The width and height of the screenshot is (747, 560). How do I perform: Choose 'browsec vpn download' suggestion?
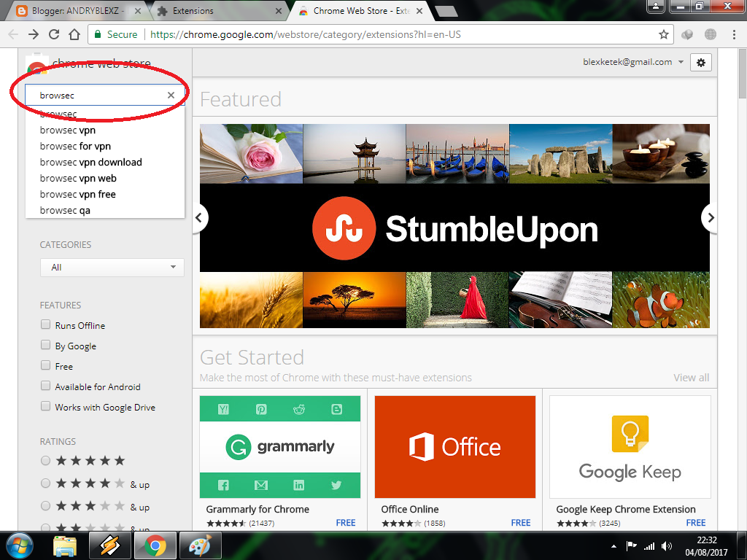click(105, 163)
